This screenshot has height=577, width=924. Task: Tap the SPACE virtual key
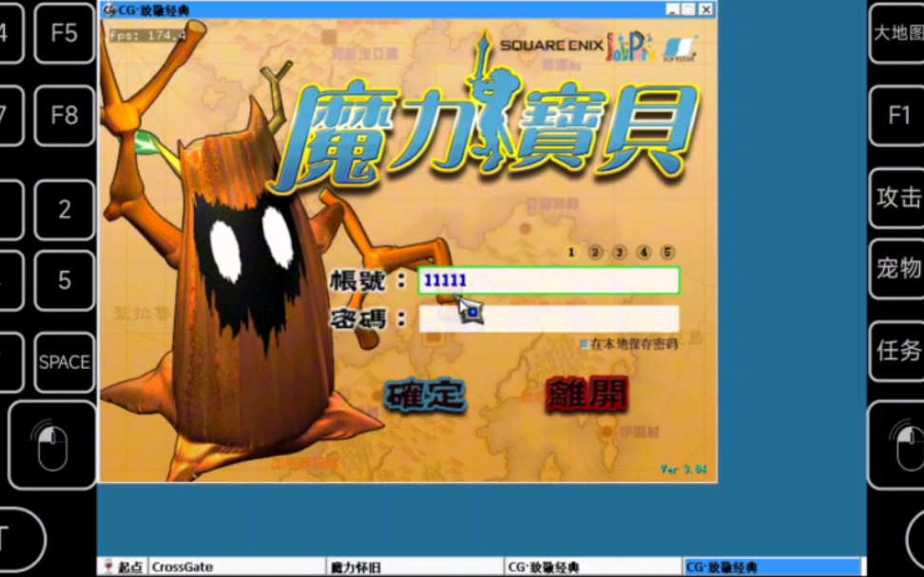[64, 362]
